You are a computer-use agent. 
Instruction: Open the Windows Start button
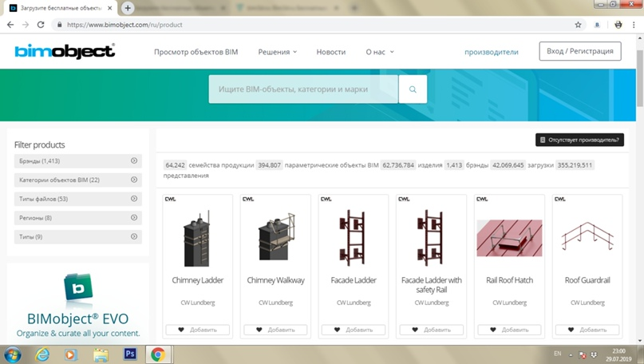pyautogui.click(x=12, y=354)
